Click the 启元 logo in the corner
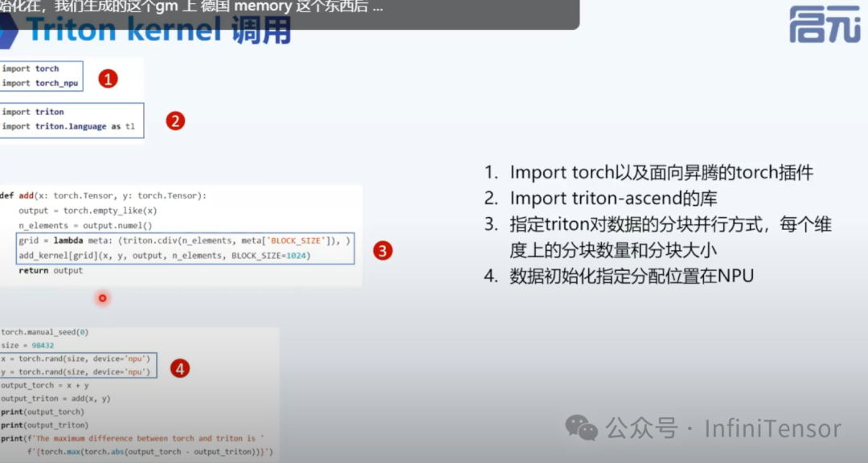 point(825,24)
